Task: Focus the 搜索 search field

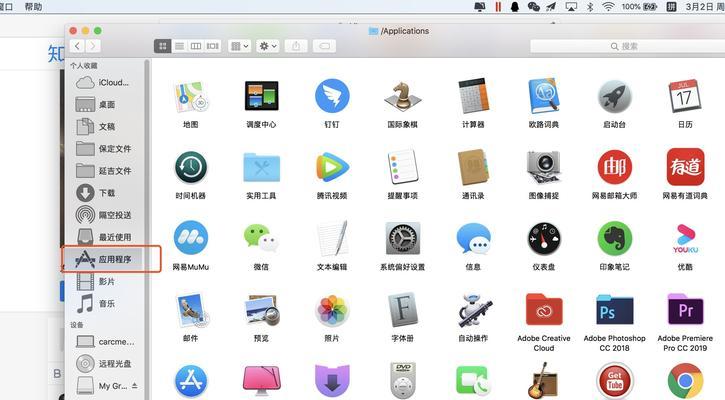Action: pos(627,46)
